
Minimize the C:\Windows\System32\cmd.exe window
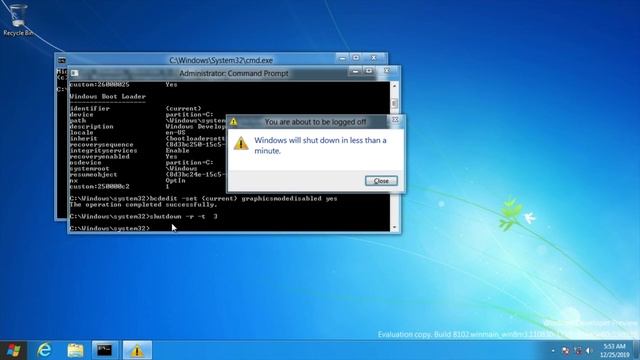[343, 58]
